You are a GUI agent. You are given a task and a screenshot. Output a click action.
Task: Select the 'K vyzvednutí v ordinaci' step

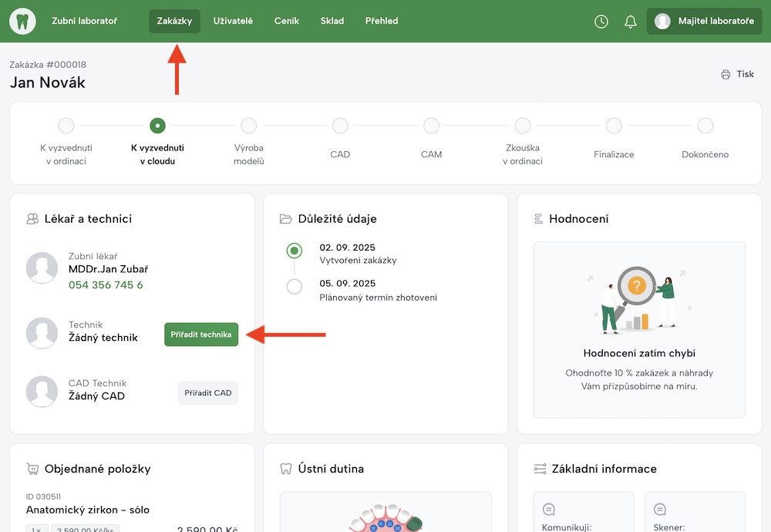(66, 126)
